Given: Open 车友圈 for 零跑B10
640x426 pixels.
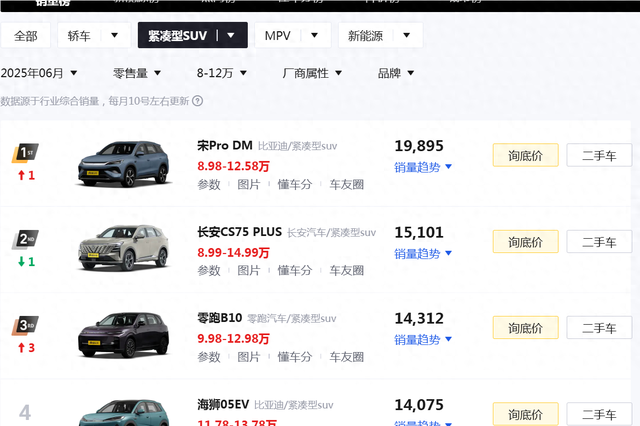Looking at the screenshot, I should (x=347, y=357).
